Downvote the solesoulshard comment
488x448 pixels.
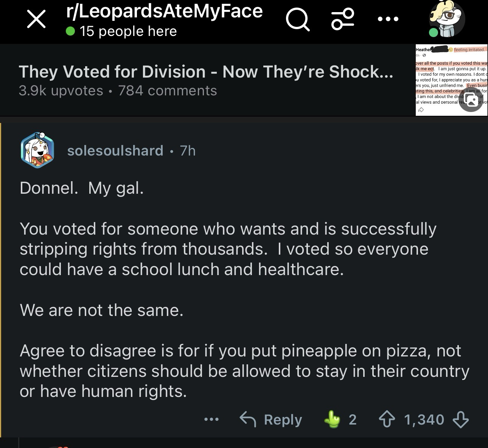pyautogui.click(x=460, y=419)
